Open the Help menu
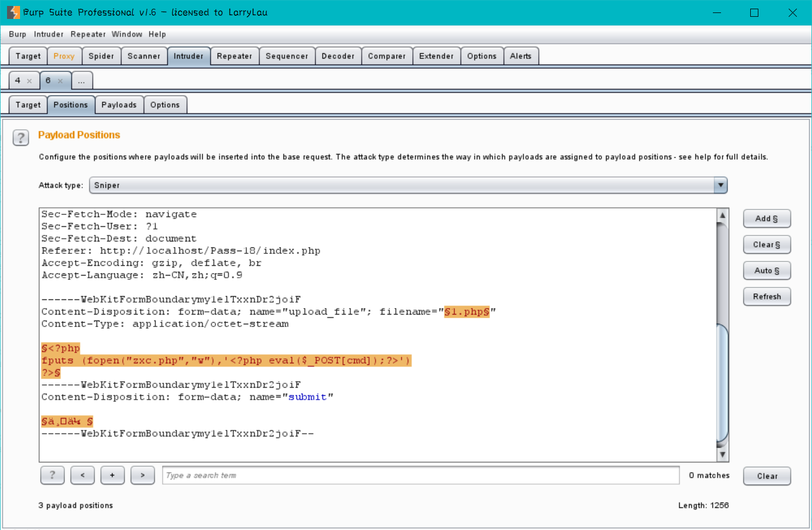 pyautogui.click(x=157, y=34)
